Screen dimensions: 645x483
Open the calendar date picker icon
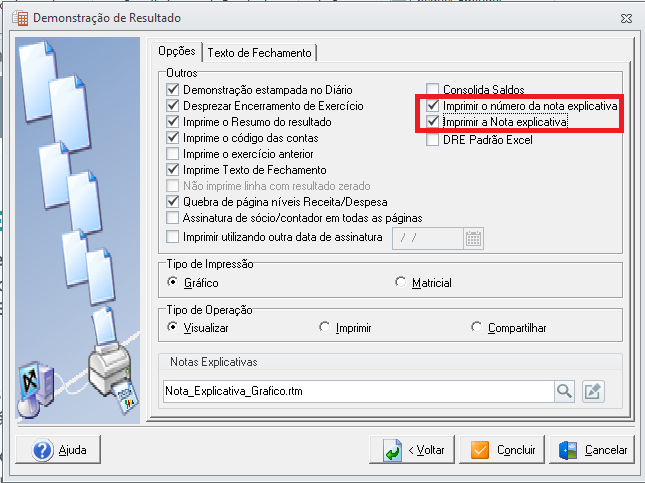473,238
